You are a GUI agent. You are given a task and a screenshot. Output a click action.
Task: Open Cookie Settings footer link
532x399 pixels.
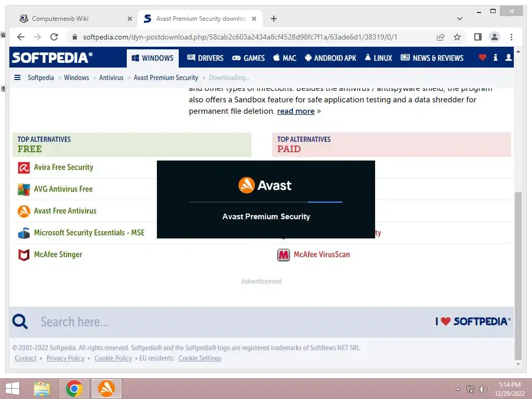[x=200, y=358]
